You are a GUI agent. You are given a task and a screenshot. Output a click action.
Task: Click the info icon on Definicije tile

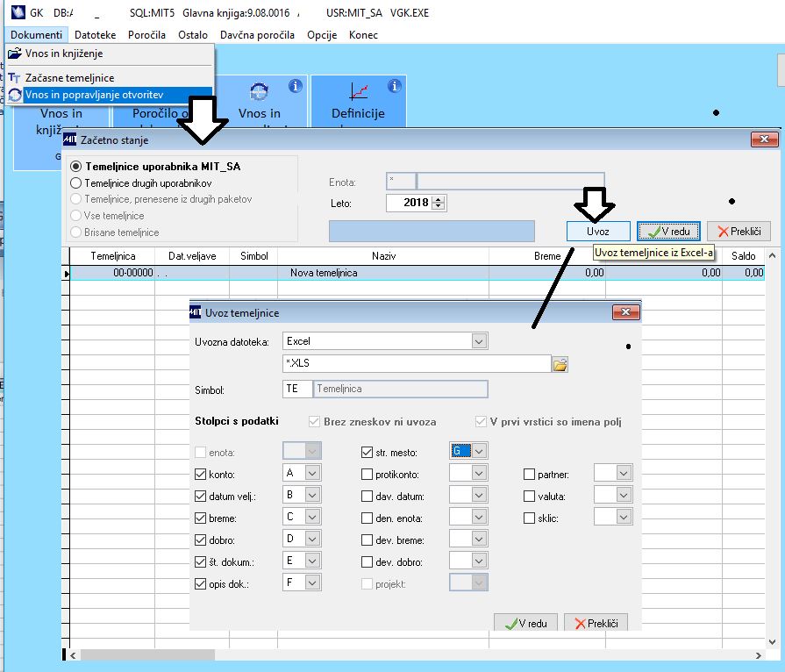click(395, 86)
